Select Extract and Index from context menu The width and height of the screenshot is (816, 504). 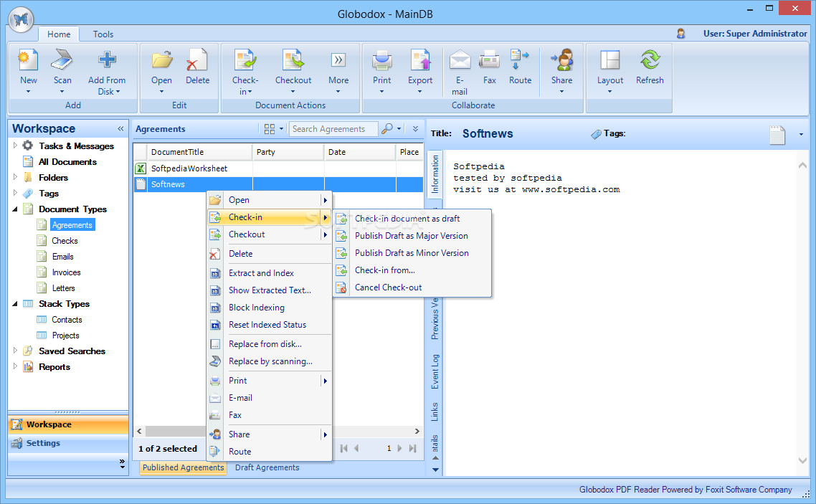click(x=270, y=273)
